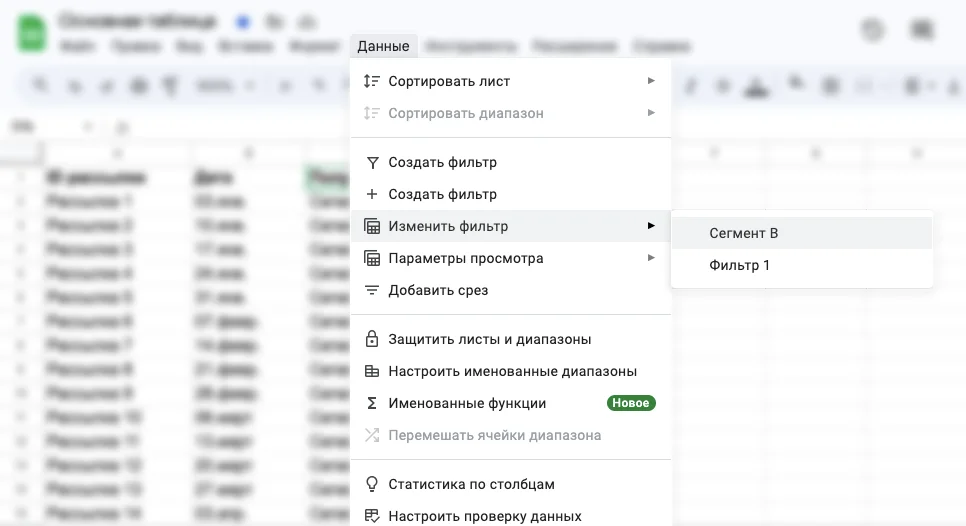This screenshot has width=966, height=526.
Task: Expand the Изменить фильтр submenu arrow
Action: [x=651, y=226]
